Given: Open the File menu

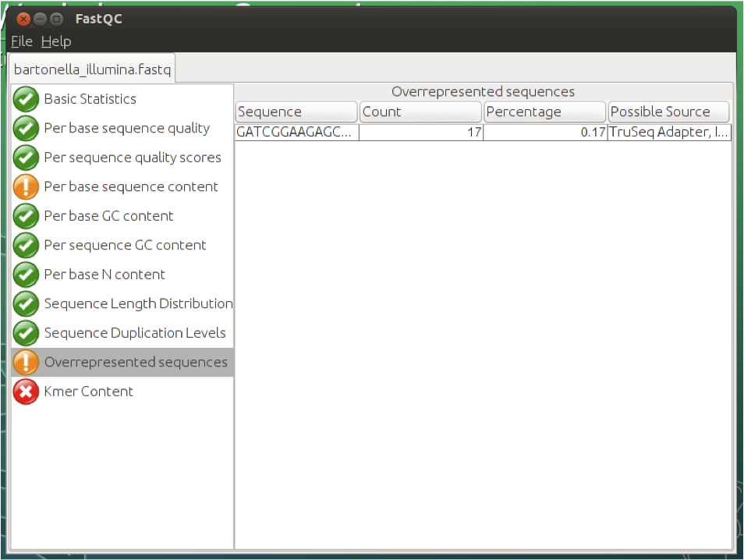Looking at the screenshot, I should [22, 41].
